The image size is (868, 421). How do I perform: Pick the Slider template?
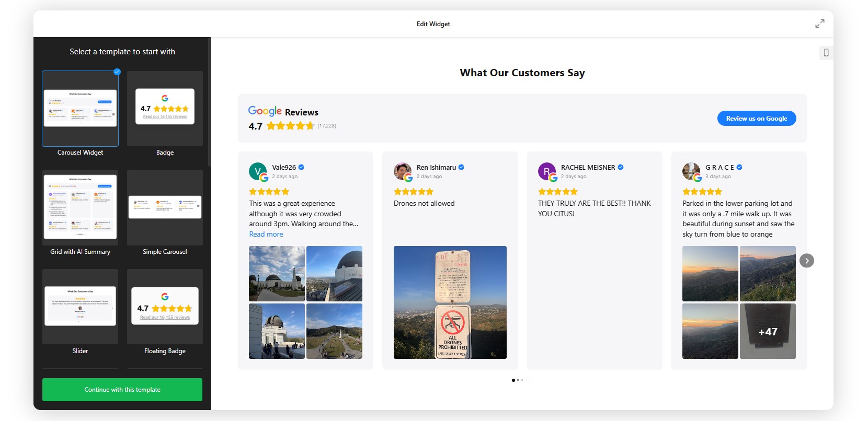(x=80, y=307)
